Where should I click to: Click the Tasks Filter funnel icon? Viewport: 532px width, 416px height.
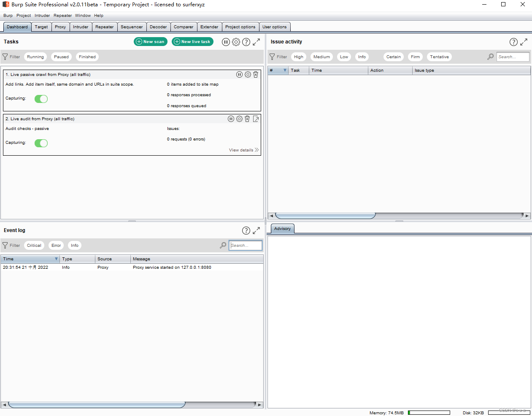click(5, 57)
